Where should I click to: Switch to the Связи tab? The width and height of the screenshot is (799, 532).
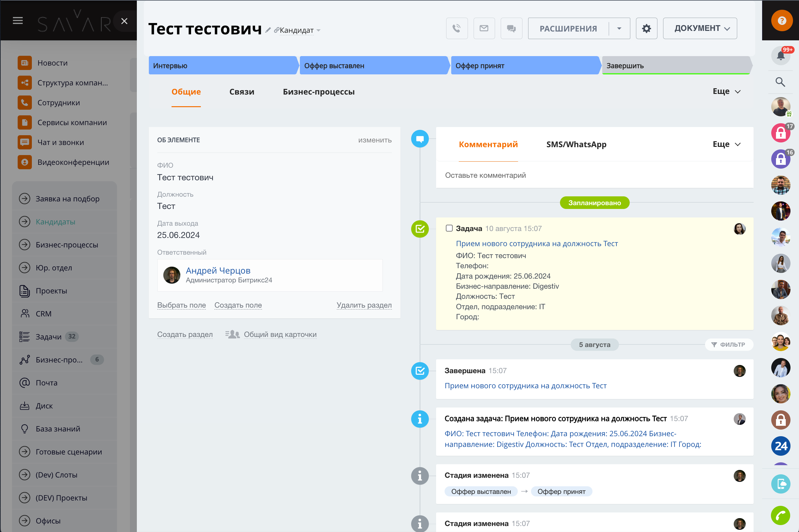point(242,92)
